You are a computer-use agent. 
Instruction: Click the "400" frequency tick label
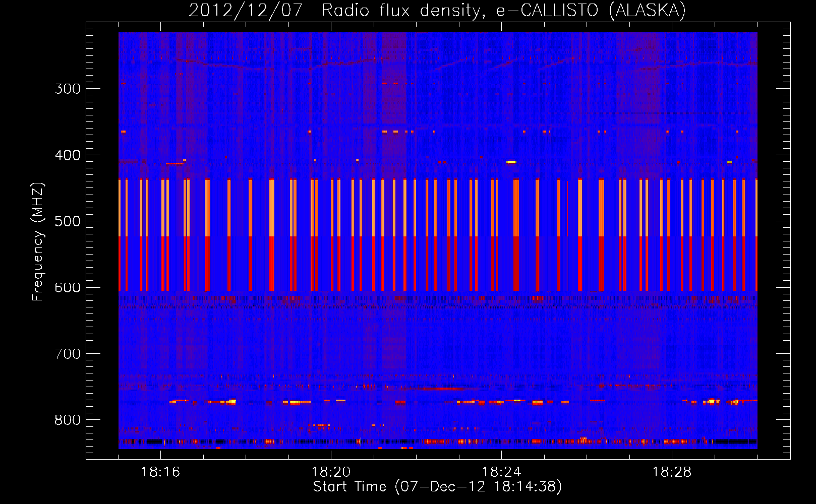[68, 155]
